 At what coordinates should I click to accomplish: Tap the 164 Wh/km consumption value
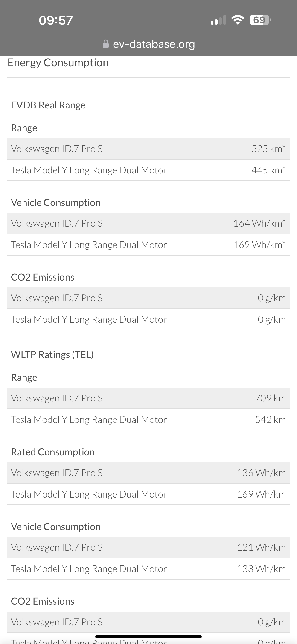[259, 223]
